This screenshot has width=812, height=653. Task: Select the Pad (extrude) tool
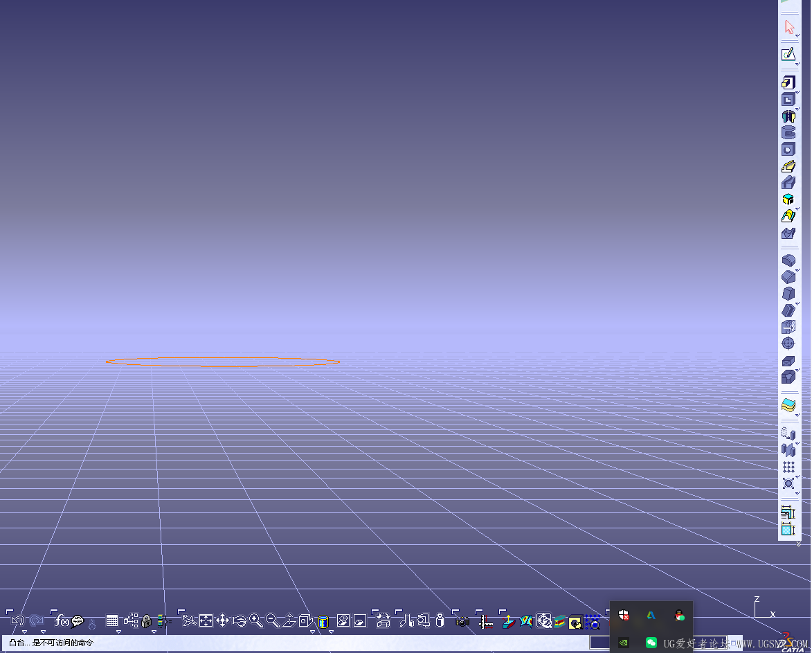click(x=788, y=82)
